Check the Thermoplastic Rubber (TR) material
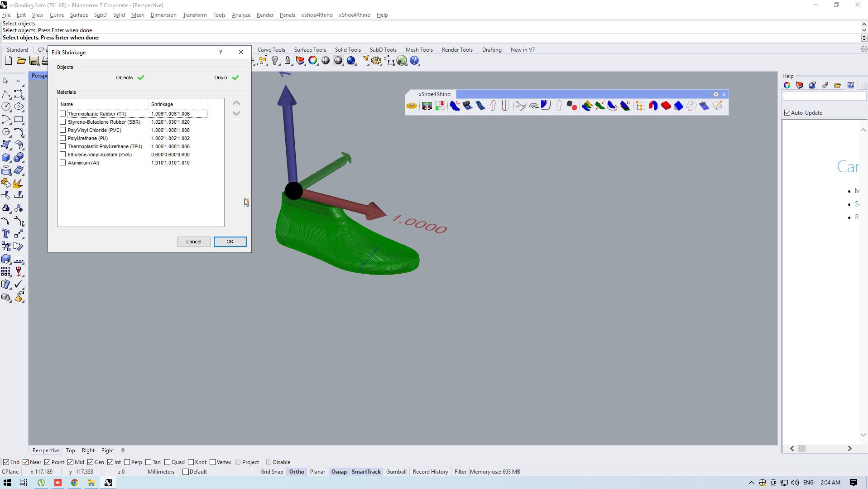Viewport: 868px width, 489px height. coord(63,114)
